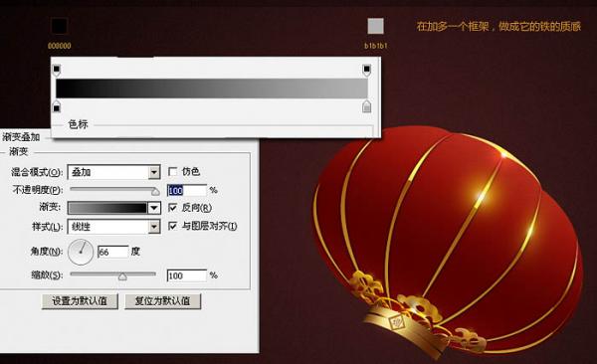The height and width of the screenshot is (364, 597).
Task: Open the gradient preset picker arrow
Action: coord(154,208)
